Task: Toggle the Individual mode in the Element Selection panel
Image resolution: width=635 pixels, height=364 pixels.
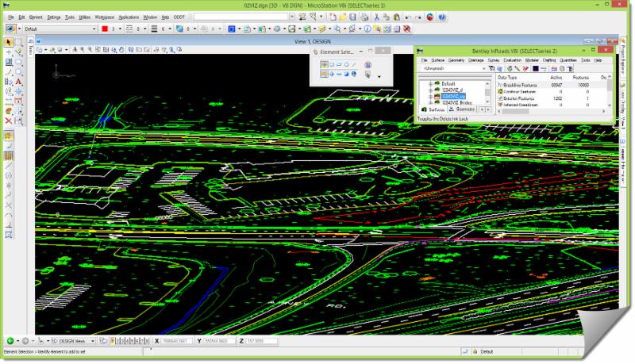Action: pos(325,65)
